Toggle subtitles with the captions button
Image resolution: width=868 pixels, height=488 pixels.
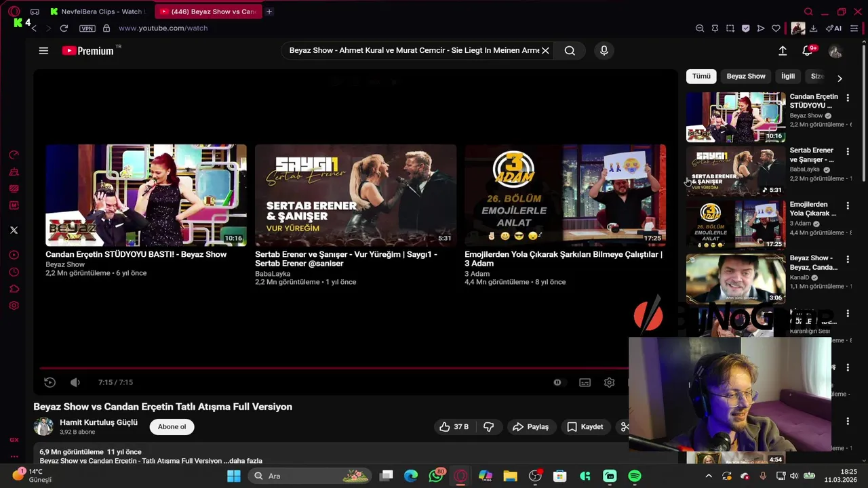(585, 382)
